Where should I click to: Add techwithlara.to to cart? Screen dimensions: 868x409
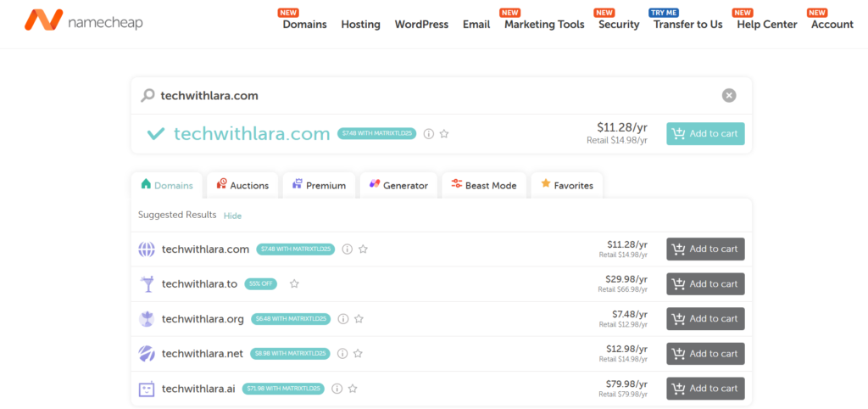pyautogui.click(x=705, y=283)
